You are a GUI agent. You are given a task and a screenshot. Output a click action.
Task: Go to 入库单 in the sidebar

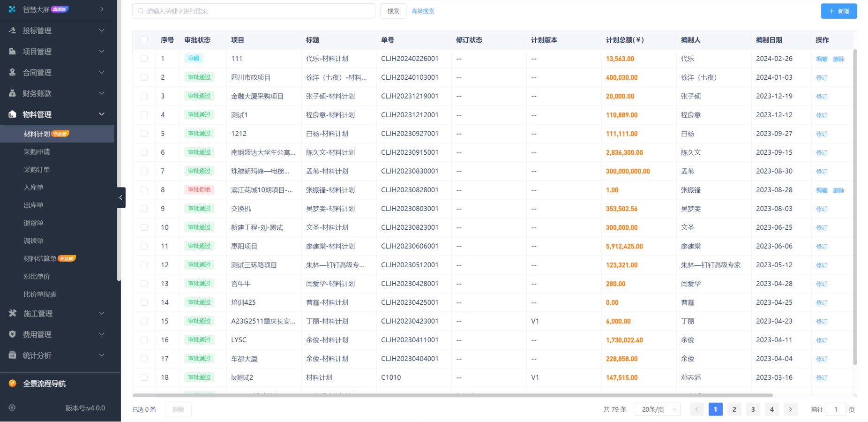click(x=33, y=188)
